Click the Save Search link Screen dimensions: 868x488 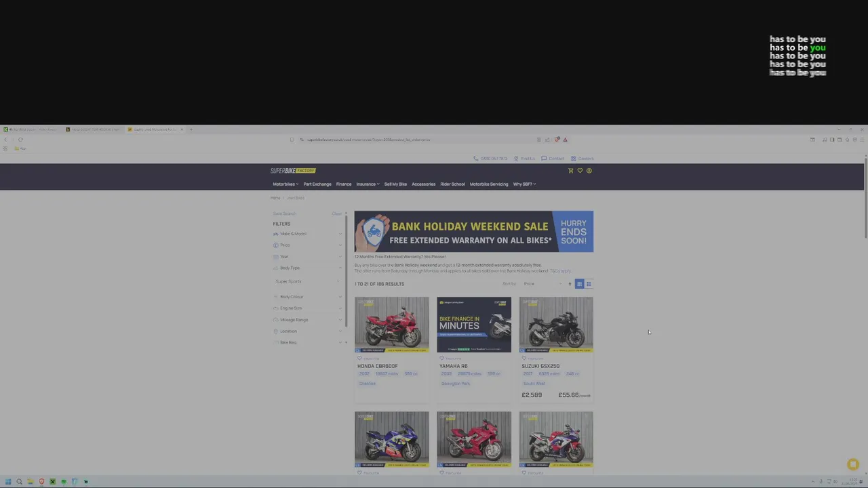[285, 214]
